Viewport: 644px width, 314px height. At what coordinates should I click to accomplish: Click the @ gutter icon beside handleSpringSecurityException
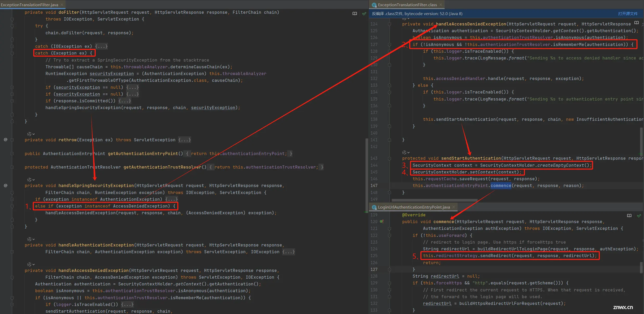(5, 185)
